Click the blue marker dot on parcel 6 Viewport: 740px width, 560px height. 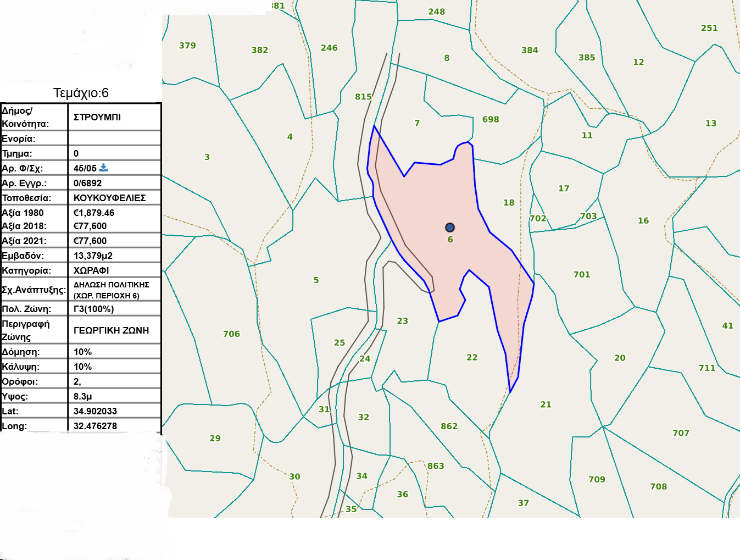click(x=450, y=227)
